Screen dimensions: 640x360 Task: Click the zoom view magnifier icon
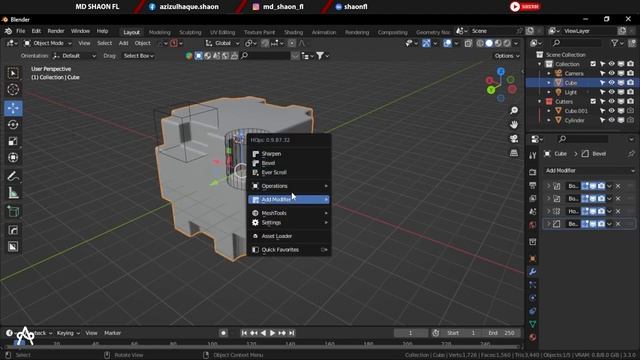pyautogui.click(x=514, y=110)
